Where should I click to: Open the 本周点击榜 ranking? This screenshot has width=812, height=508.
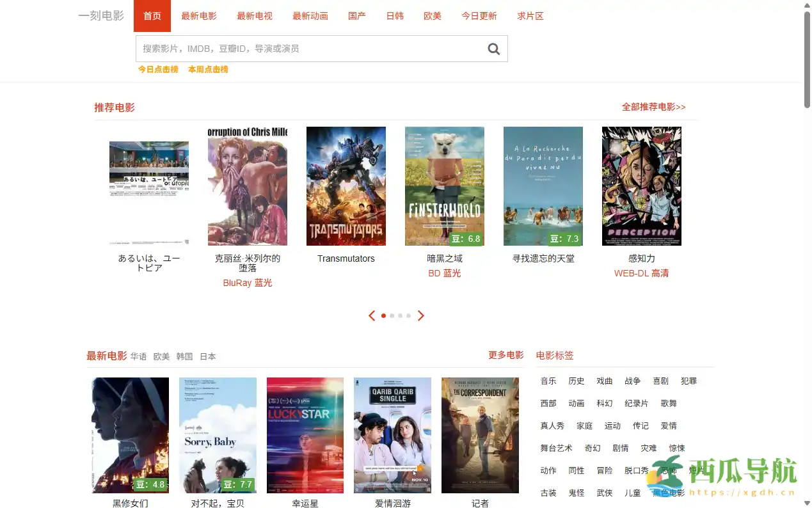(207, 69)
